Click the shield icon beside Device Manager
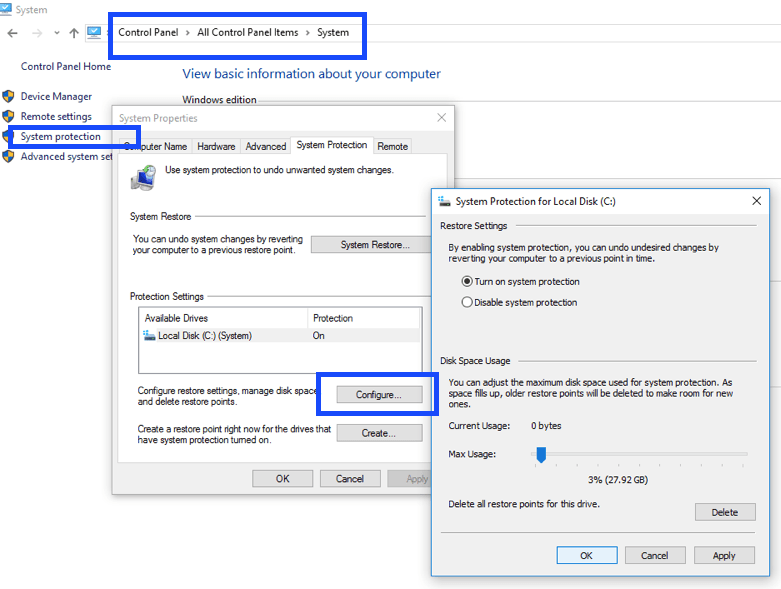The image size is (781, 589). pyautogui.click(x=8, y=96)
